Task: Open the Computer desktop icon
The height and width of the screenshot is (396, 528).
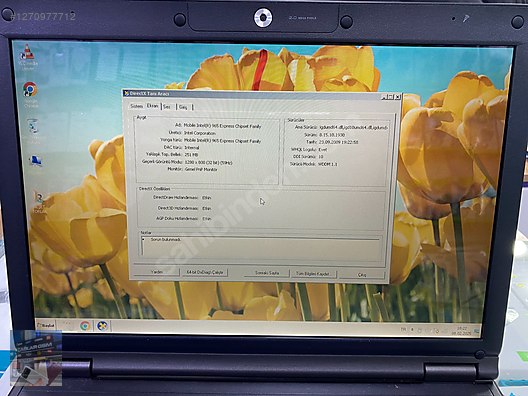Action: (35, 161)
